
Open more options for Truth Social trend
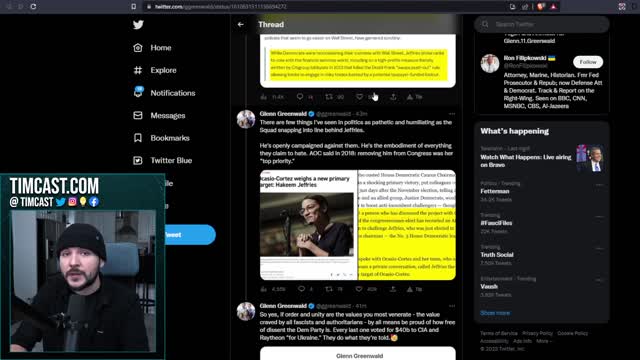tap(599, 248)
